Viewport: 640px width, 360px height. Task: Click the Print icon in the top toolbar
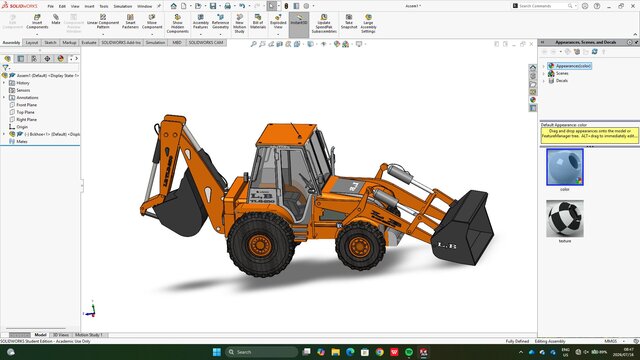coord(228,6)
